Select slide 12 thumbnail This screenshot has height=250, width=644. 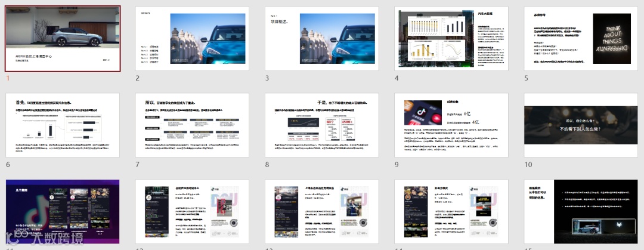192,212
